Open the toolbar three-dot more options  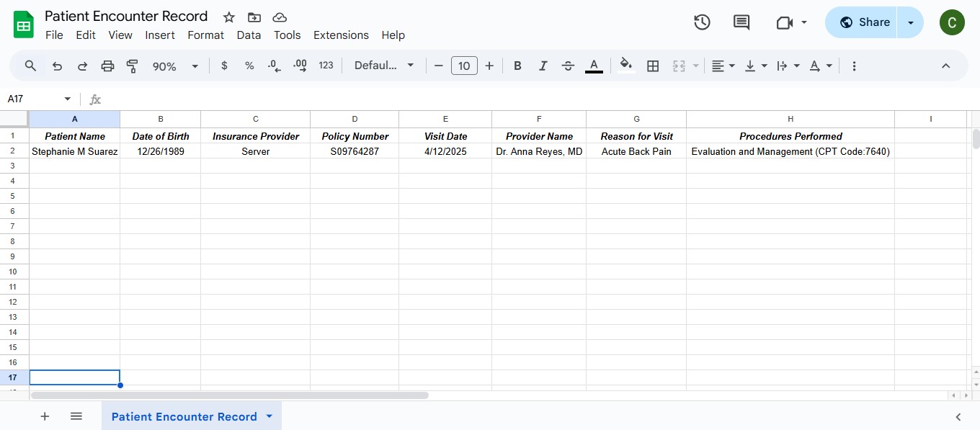[854, 66]
